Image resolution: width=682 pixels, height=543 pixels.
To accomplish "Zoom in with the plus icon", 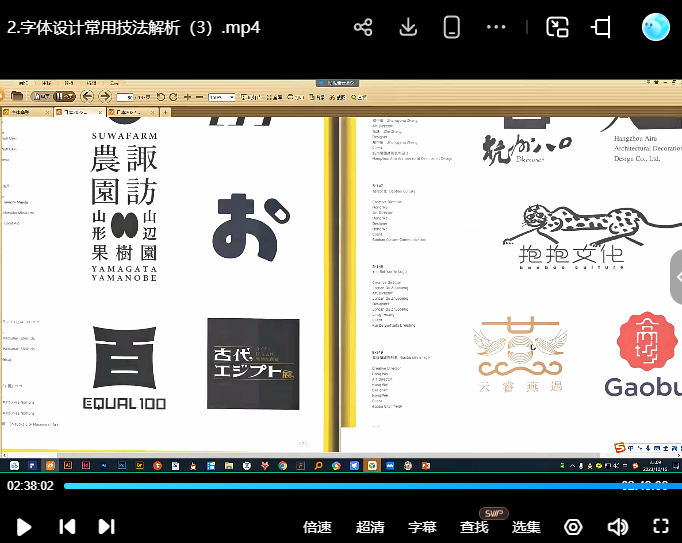I will [x=187, y=97].
